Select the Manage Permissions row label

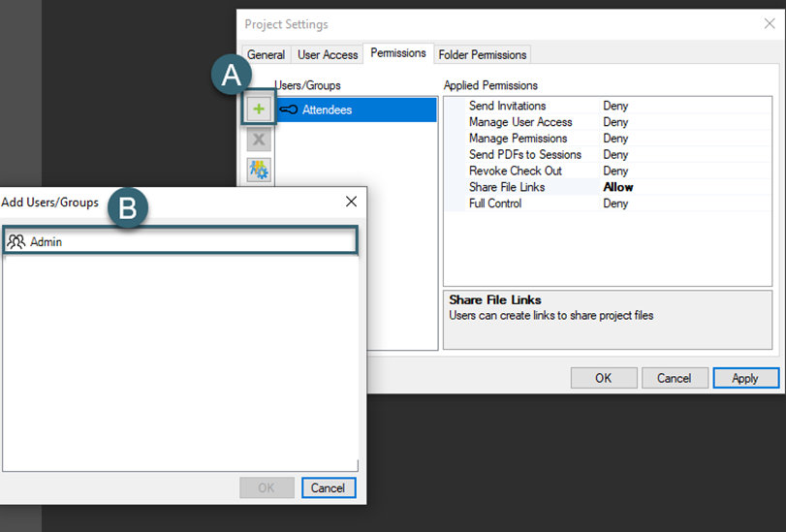(x=518, y=139)
